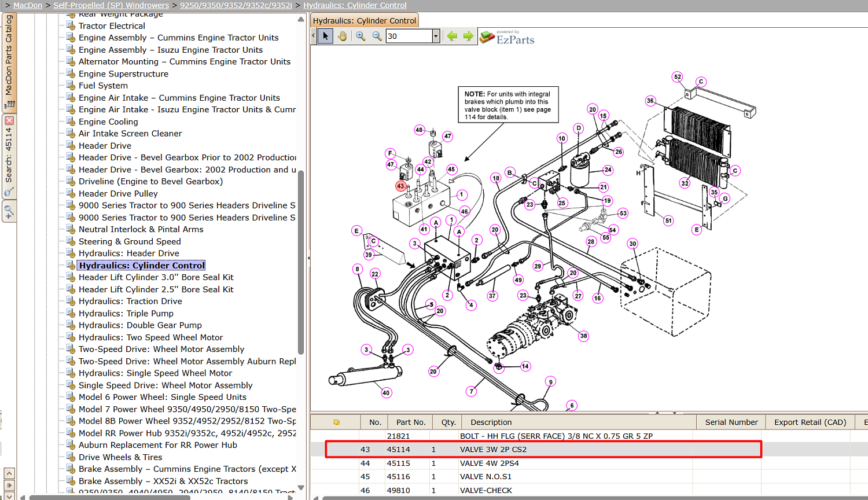868x500 pixels.
Task: Click the catalog tree vertical scrollbar thumb
Action: 301,262
